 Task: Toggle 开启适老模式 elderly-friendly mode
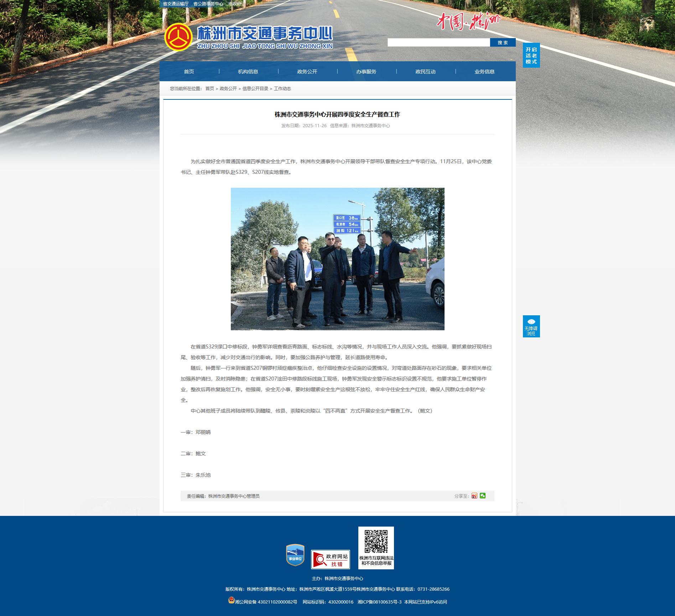click(x=531, y=55)
